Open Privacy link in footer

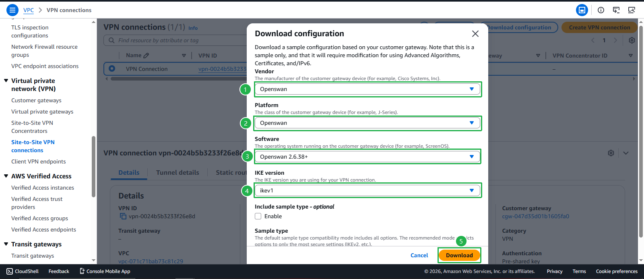(x=555, y=271)
